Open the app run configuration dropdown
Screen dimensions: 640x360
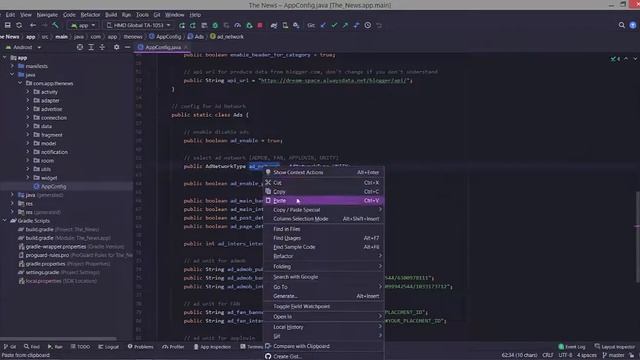pos(83,25)
